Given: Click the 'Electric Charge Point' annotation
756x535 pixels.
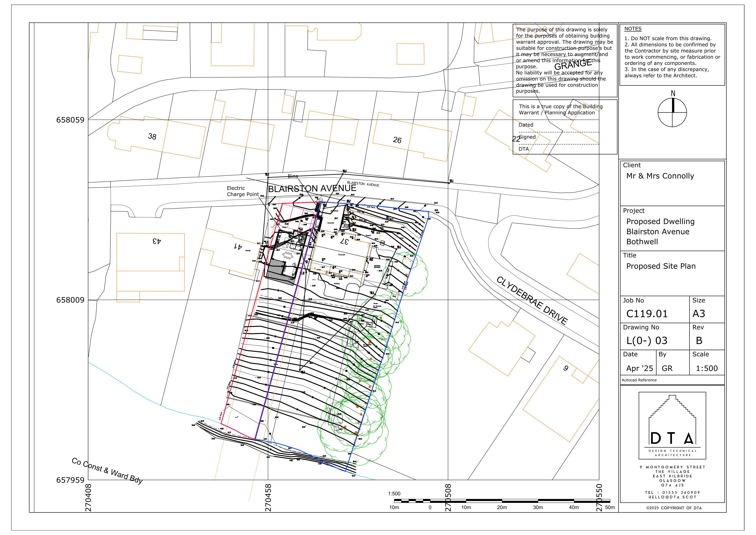Looking at the screenshot, I should point(243,191).
